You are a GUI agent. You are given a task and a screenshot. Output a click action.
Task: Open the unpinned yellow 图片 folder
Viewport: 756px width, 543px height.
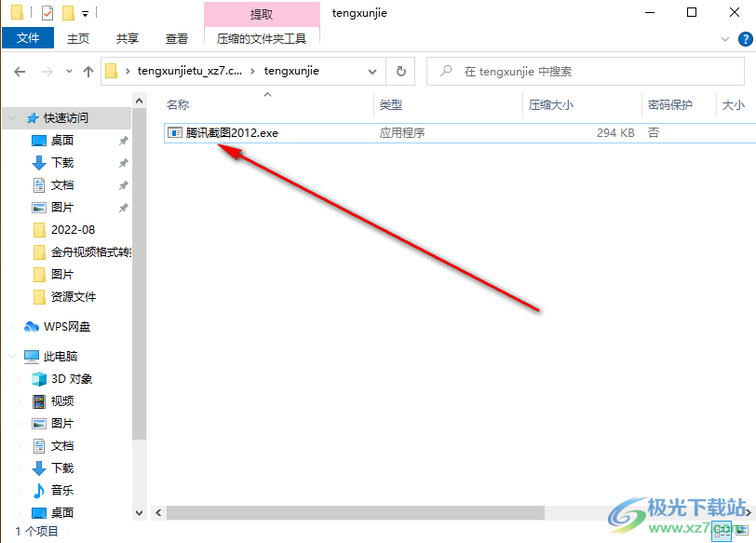coord(62,275)
